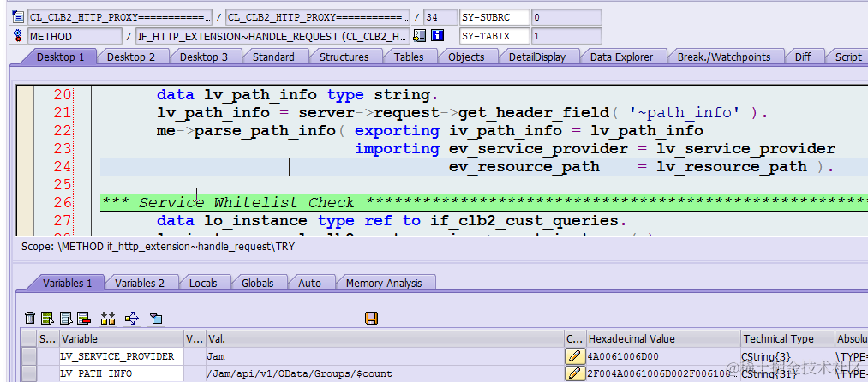
Task: Open the Diff tab
Action: [x=803, y=57]
